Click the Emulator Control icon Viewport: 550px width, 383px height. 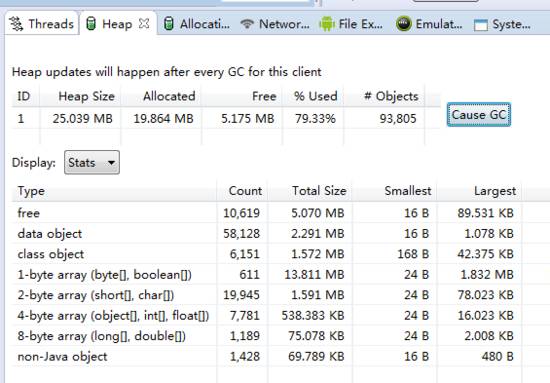point(404,23)
